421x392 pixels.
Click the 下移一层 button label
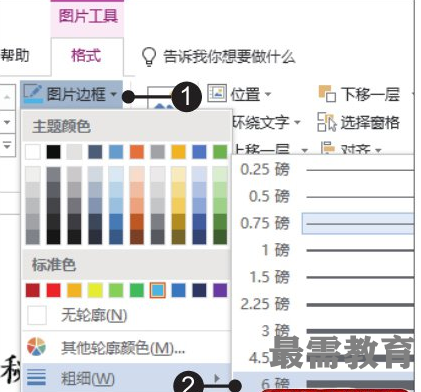370,94
